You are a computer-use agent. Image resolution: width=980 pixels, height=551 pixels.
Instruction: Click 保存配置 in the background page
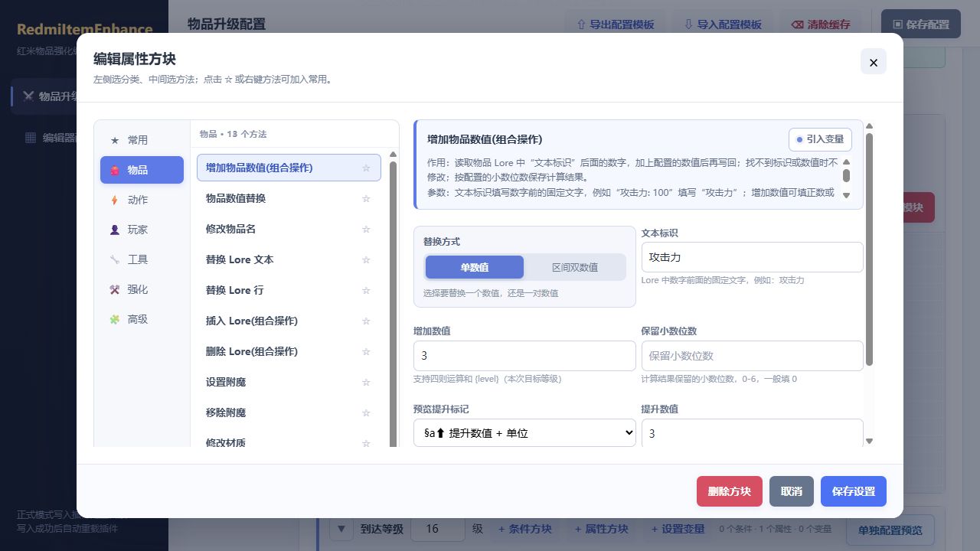pyautogui.click(x=921, y=24)
